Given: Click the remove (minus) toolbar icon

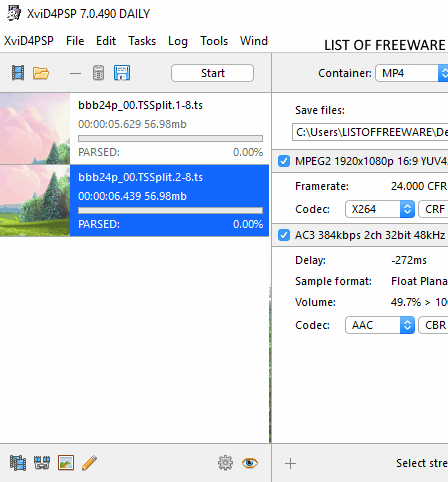Looking at the screenshot, I should tap(75, 73).
